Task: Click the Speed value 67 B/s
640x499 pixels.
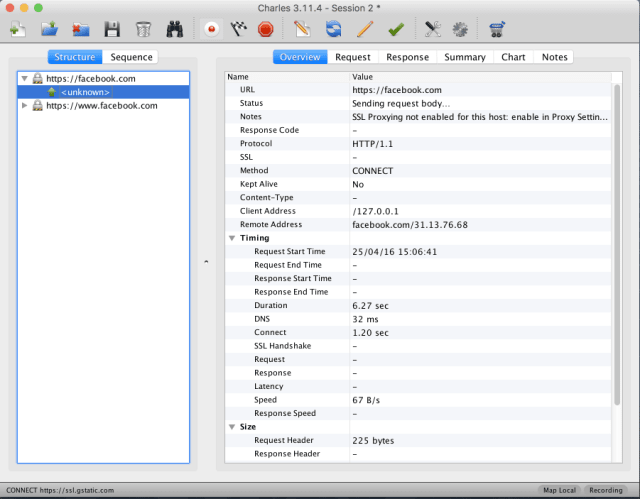Action: (x=366, y=400)
